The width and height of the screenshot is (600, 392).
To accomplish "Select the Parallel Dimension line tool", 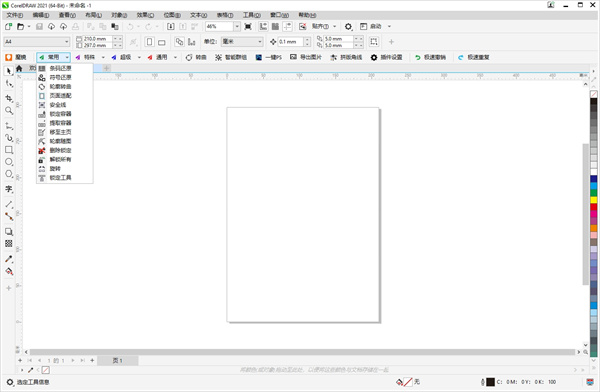I will [9, 204].
